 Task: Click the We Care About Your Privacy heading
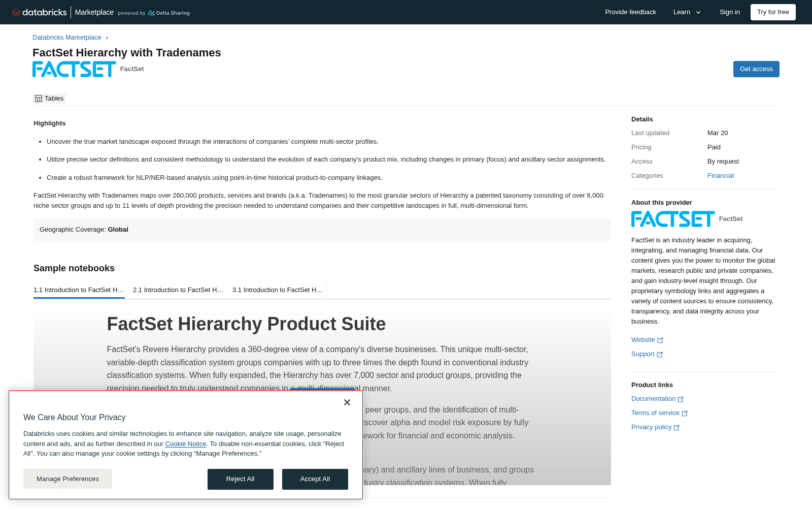75,418
